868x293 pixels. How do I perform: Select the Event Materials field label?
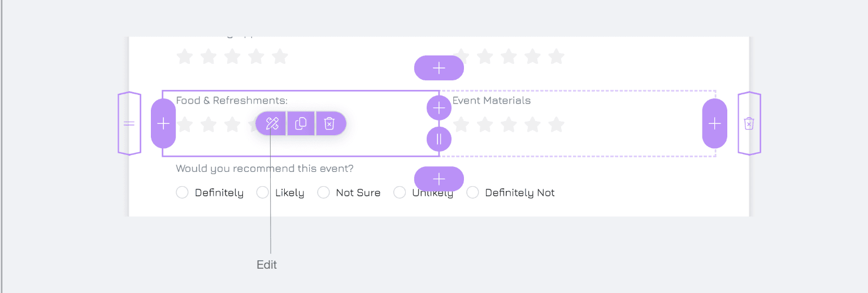tap(492, 101)
